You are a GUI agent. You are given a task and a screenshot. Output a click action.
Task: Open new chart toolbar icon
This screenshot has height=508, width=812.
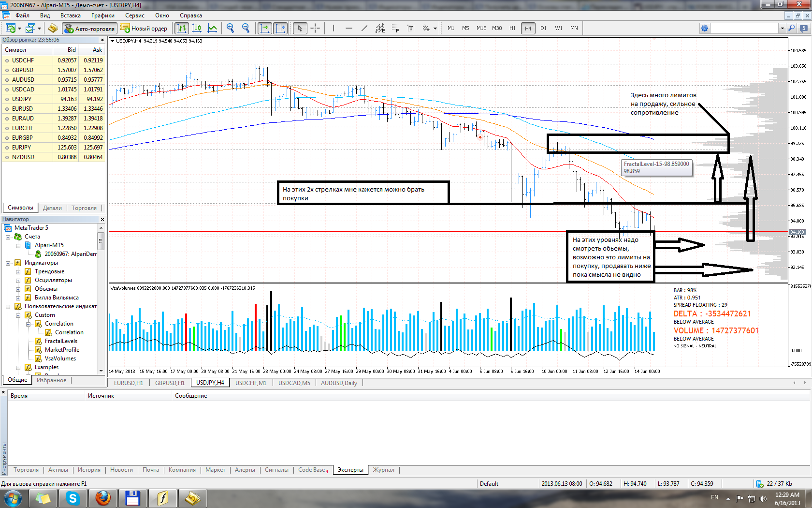coord(10,28)
